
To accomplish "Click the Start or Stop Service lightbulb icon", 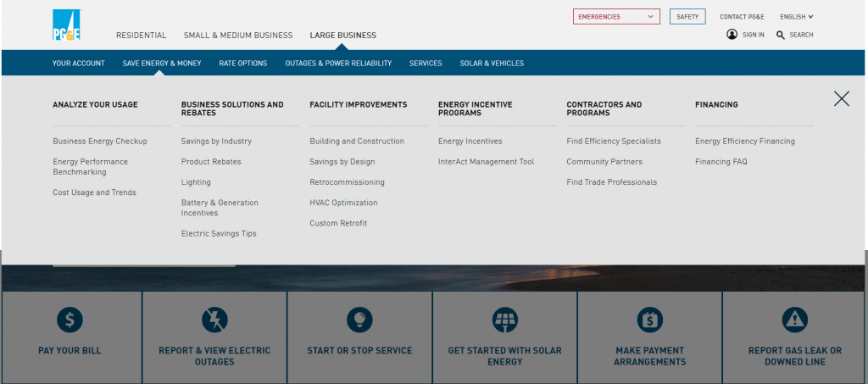I will (x=359, y=320).
